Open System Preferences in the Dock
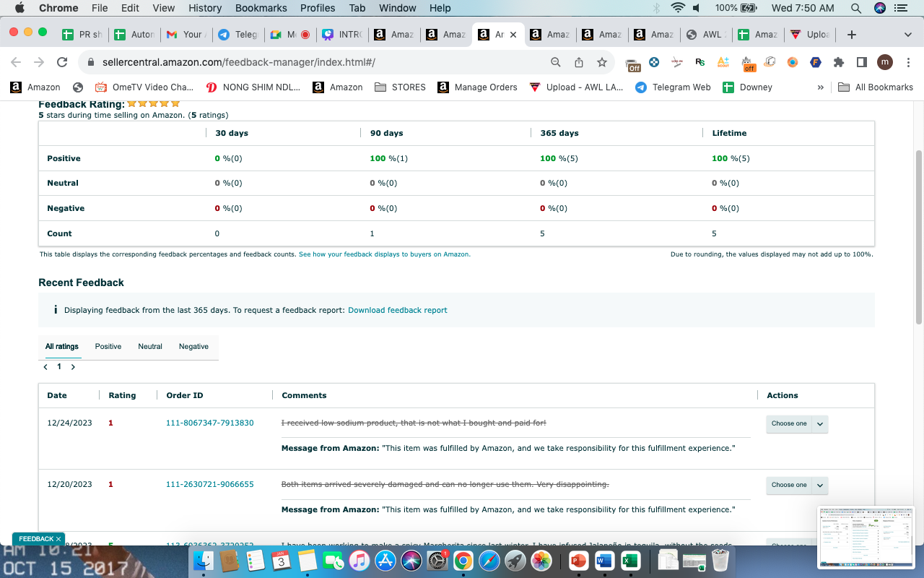924x578 pixels. pyautogui.click(x=437, y=560)
